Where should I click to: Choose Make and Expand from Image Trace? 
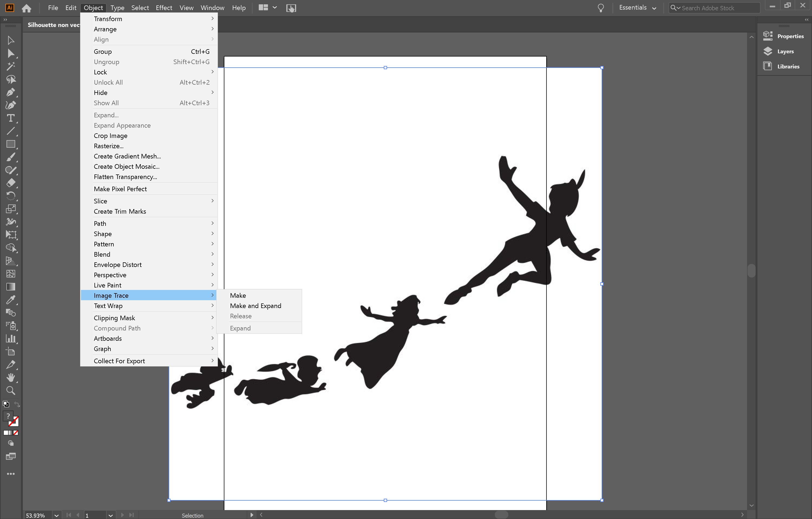255,306
